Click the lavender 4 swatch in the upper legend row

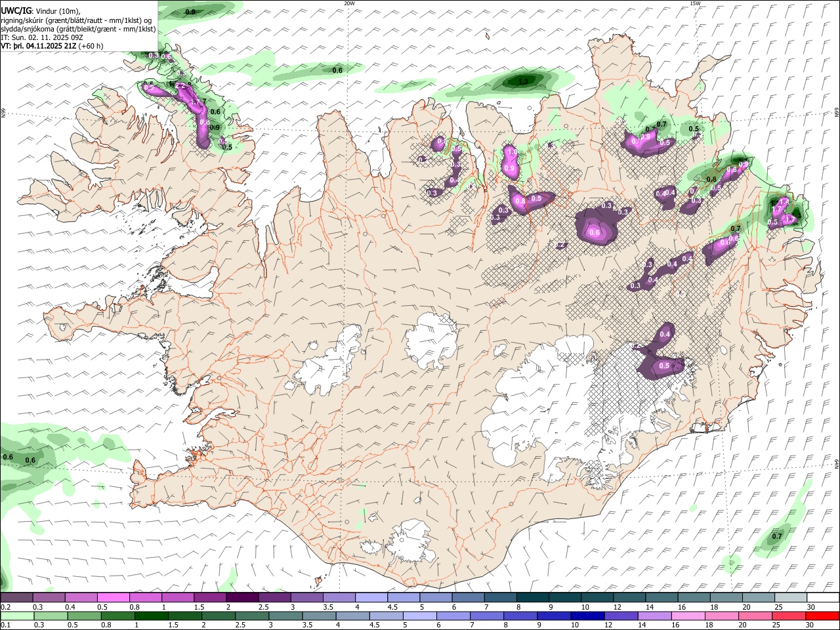coord(371,598)
